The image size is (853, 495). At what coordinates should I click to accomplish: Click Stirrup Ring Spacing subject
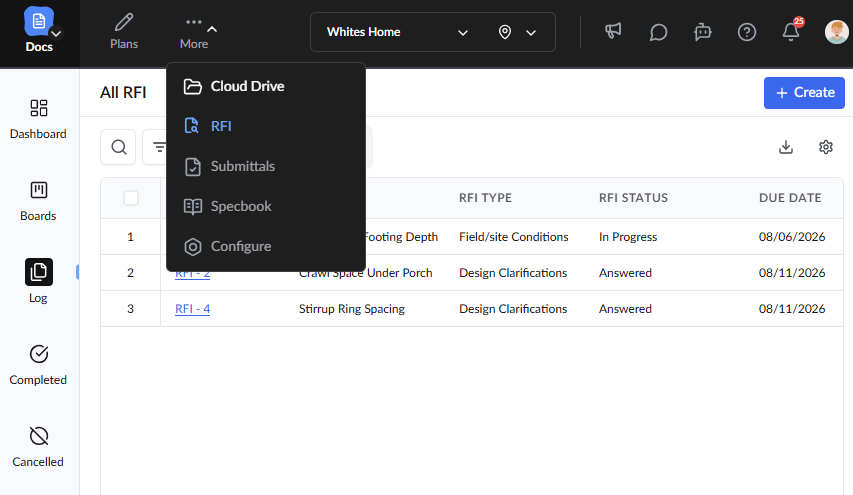tap(351, 309)
